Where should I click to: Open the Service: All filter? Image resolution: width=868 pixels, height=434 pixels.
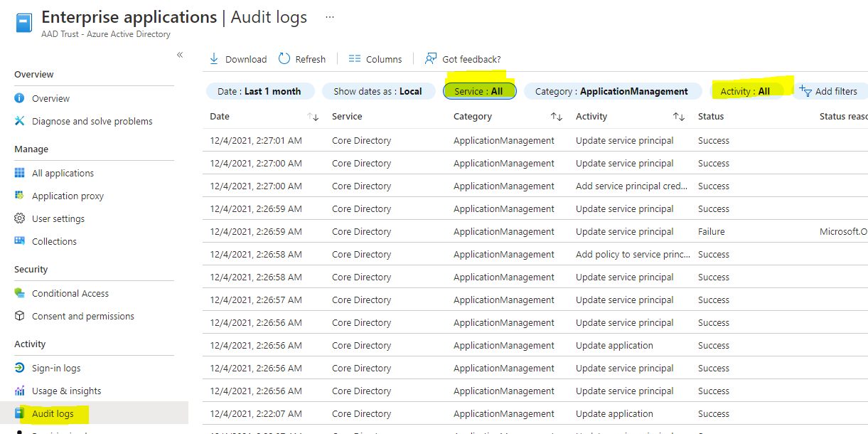coord(479,91)
